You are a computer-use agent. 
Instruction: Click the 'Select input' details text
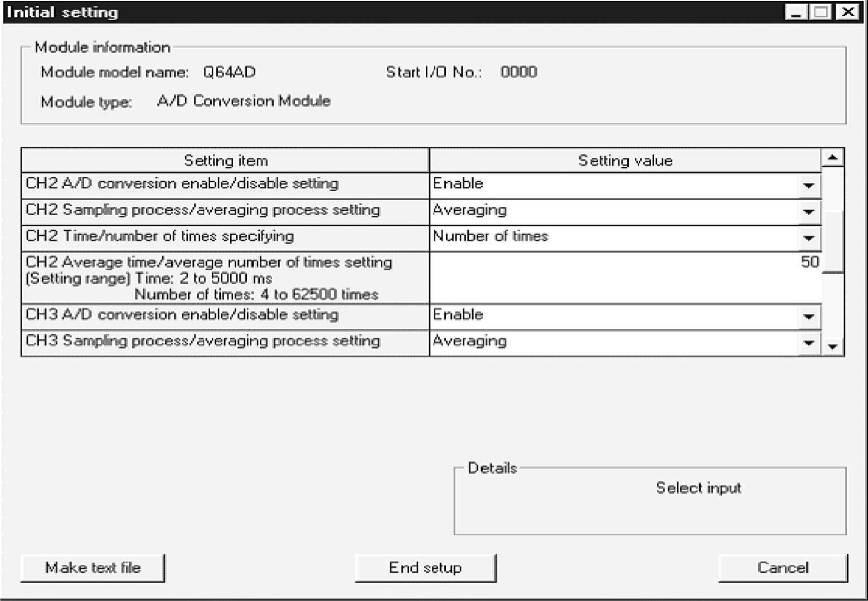[699, 488]
